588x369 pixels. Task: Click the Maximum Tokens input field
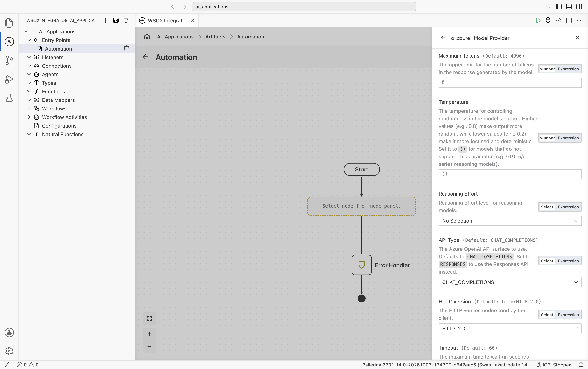(510, 82)
